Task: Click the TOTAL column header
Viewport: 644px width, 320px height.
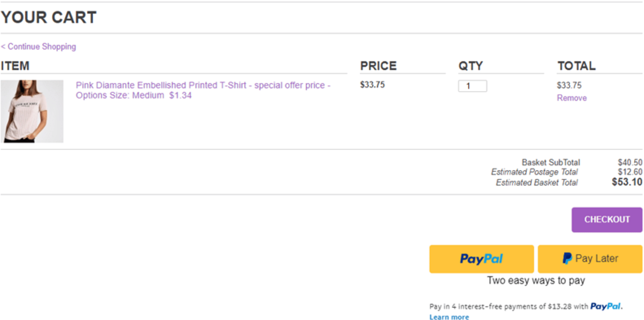Action: tap(576, 66)
